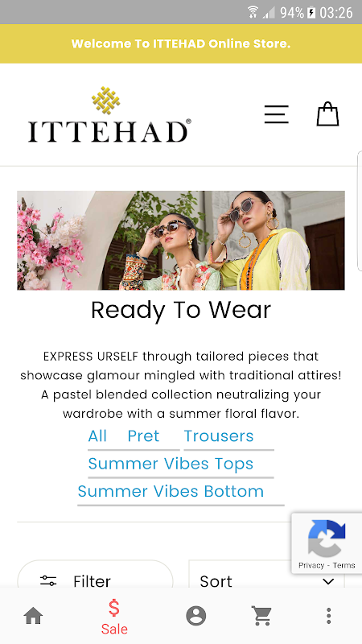The image size is (362, 644).
Task: Open the Sale dollar icon tab
Action: point(114,617)
